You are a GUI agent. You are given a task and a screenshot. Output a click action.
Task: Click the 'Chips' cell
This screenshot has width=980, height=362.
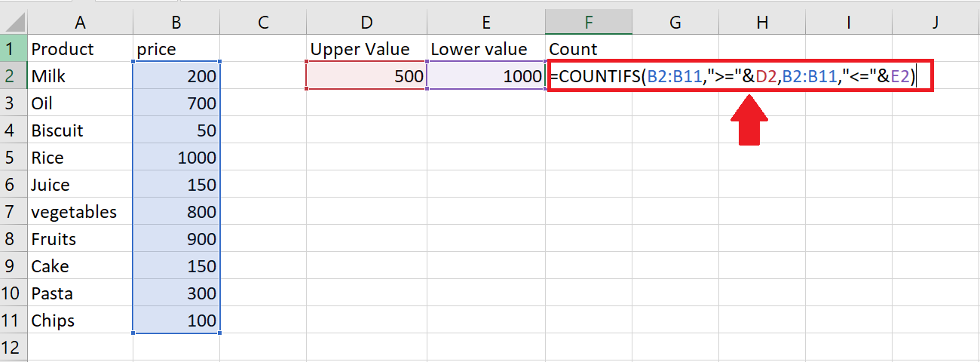[80, 321]
